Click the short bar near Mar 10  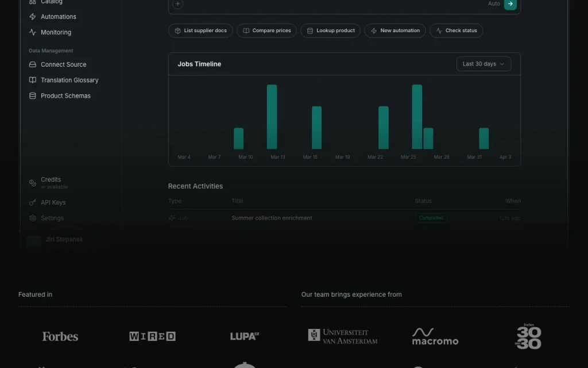click(238, 139)
